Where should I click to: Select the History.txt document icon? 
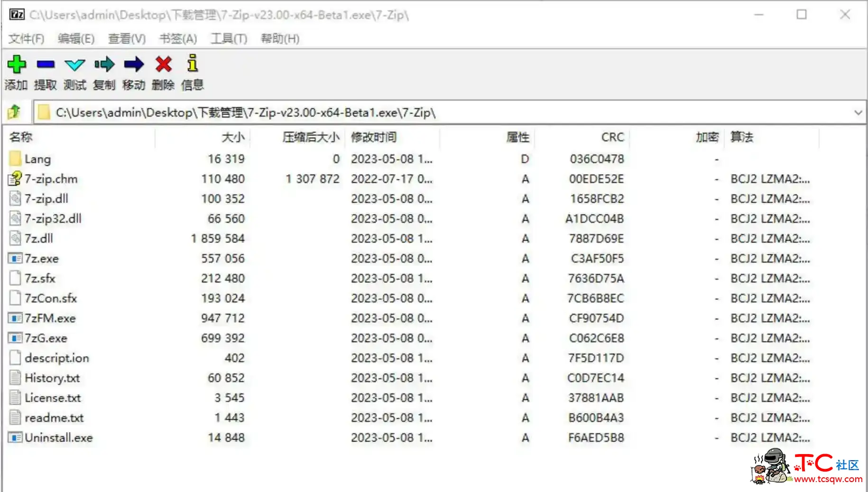(x=15, y=378)
